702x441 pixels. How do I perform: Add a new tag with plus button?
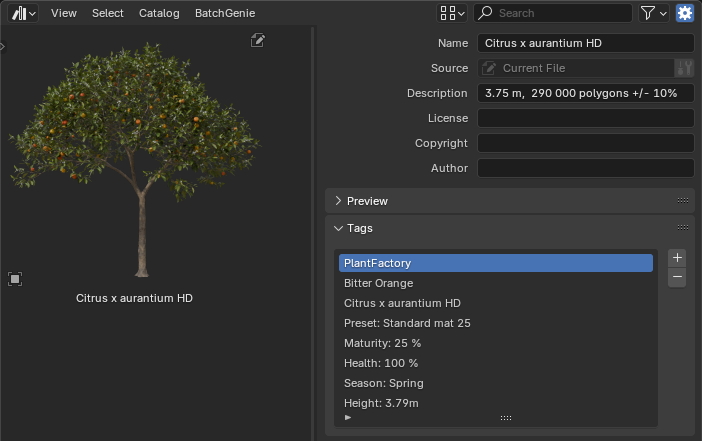click(677, 258)
